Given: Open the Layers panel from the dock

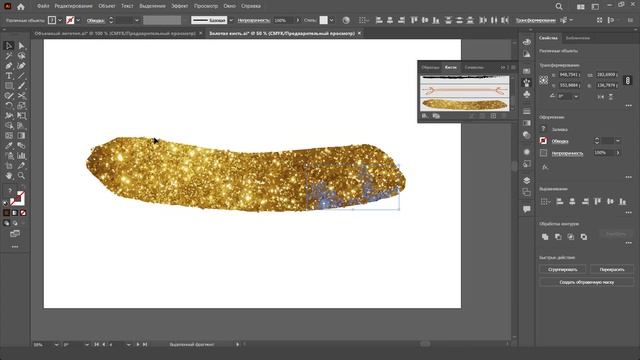Looking at the screenshot, I should pyautogui.click(x=527, y=180).
